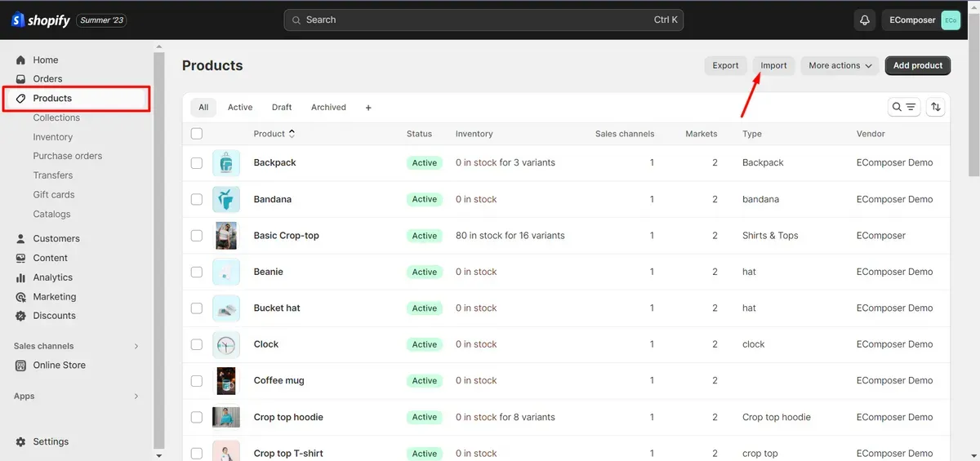Click the Orders inbox icon
Image resolution: width=980 pixels, height=461 pixels.
point(21,79)
